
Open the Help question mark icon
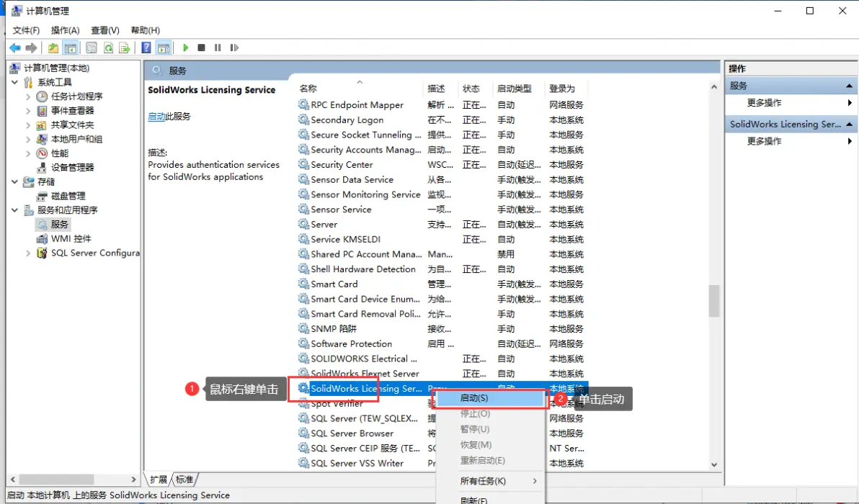pyautogui.click(x=146, y=48)
